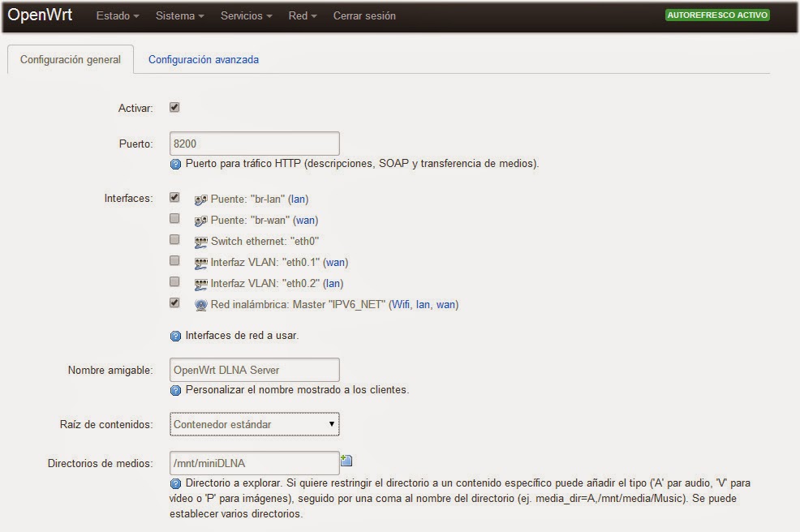Click the eth0.2 VLAN interface icon
Screen dimensions: 800x532
[x=201, y=284]
